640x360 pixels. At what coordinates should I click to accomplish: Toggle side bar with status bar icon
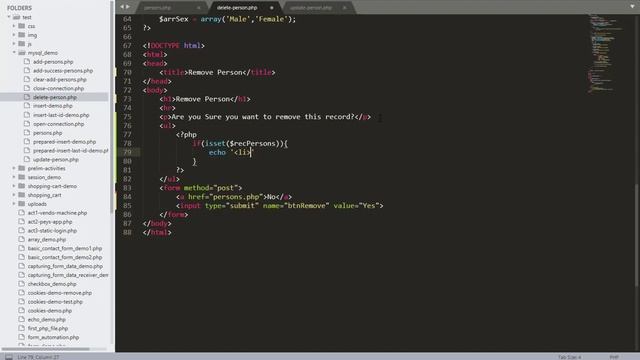point(9,357)
